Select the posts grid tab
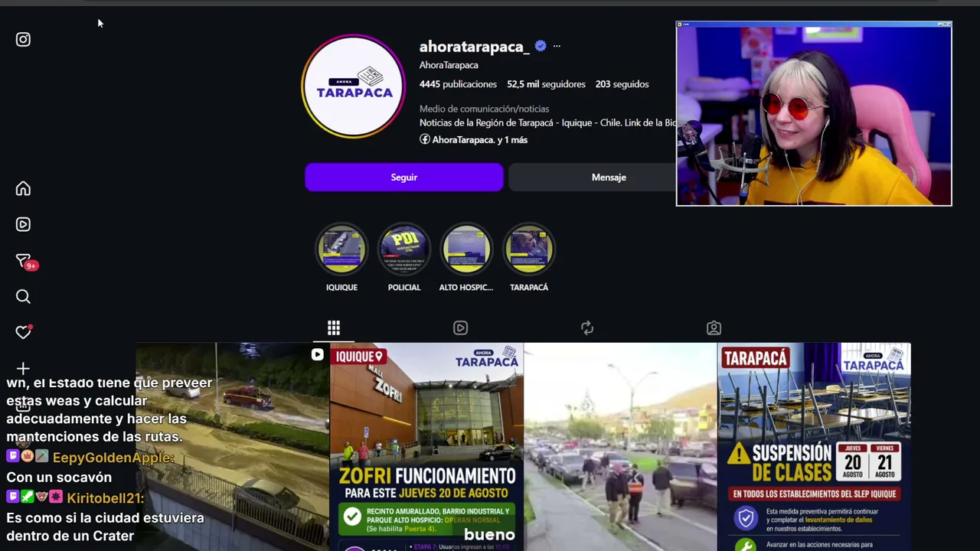 click(334, 328)
